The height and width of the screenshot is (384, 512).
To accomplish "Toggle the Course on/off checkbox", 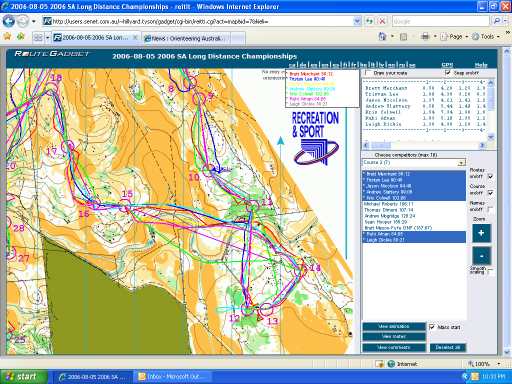I will (490, 193).
